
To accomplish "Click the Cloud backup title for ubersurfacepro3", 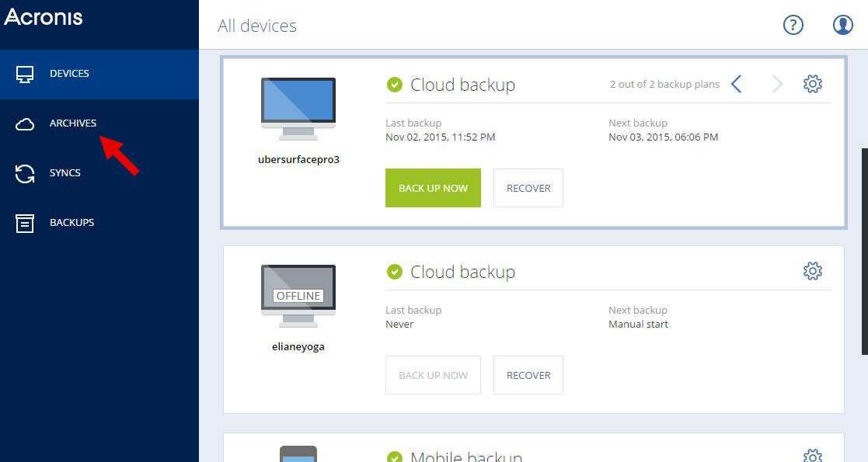I will pyautogui.click(x=463, y=85).
